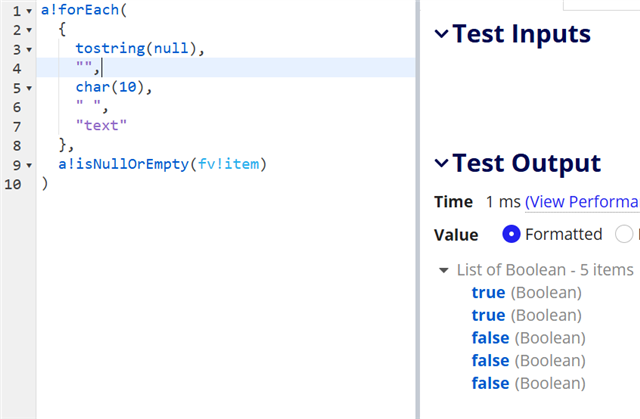Toggle the fold arrow on line 5
The width and height of the screenshot is (640, 419).
(x=28, y=87)
